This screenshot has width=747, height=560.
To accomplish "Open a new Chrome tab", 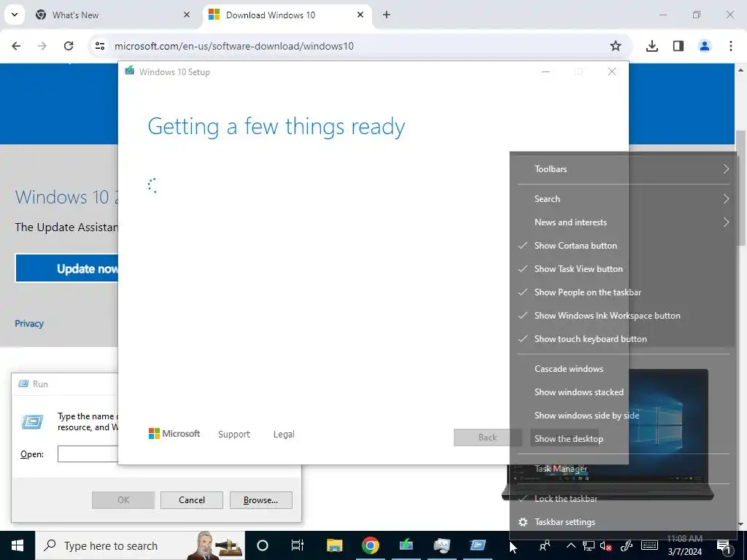I will [x=387, y=15].
